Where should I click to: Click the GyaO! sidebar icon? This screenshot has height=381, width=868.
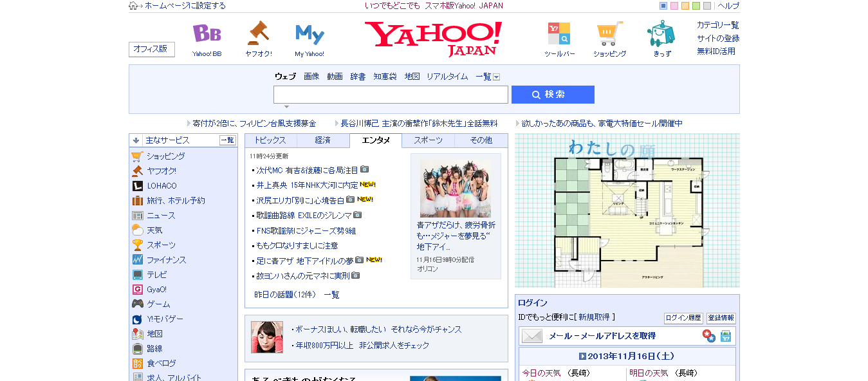pos(137,289)
